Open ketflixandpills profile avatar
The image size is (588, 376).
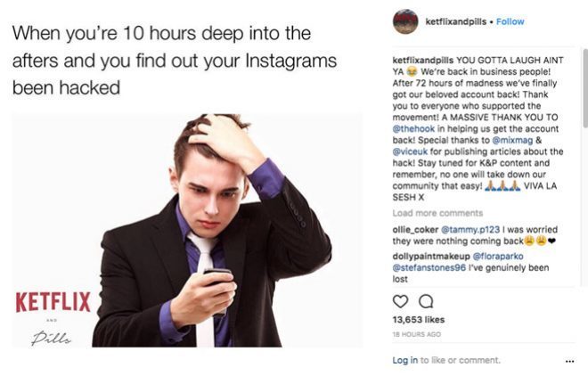click(x=405, y=21)
